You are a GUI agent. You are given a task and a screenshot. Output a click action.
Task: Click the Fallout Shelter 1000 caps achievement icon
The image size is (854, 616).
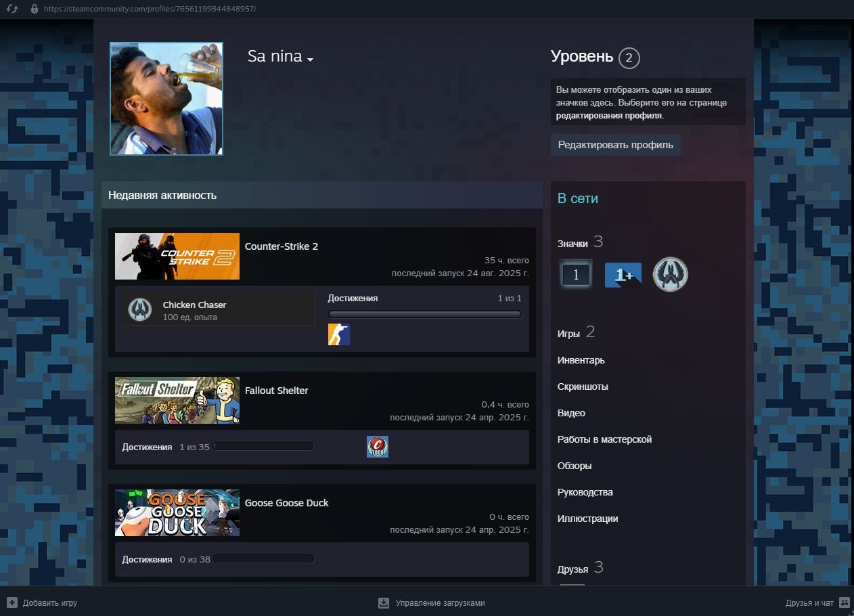(378, 447)
